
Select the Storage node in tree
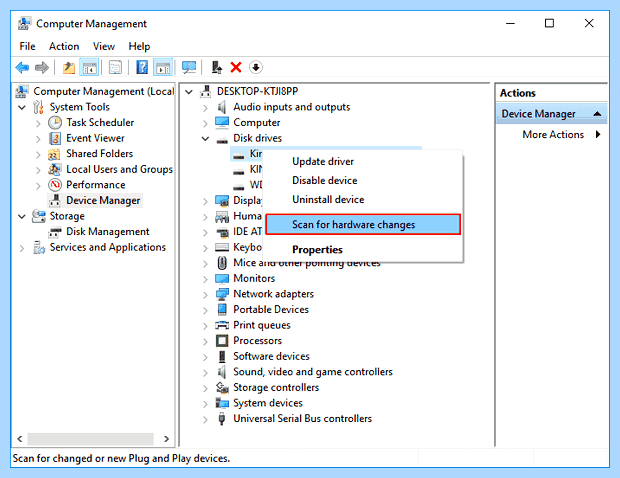coord(67,216)
